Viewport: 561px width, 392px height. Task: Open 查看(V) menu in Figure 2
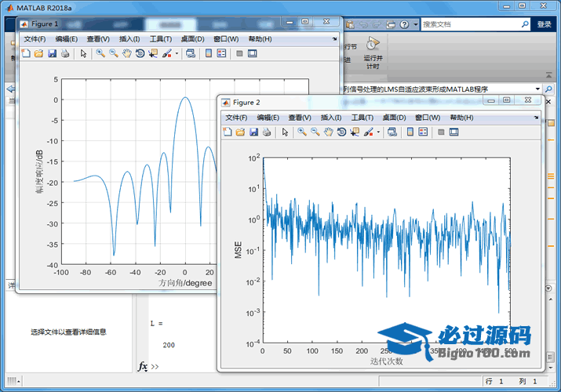coord(300,118)
